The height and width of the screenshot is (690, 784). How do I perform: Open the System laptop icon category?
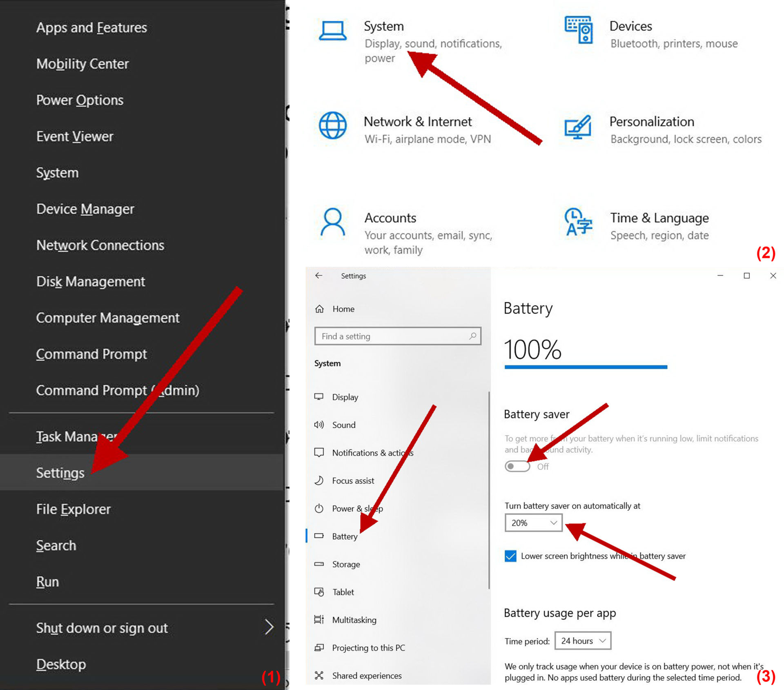click(333, 31)
